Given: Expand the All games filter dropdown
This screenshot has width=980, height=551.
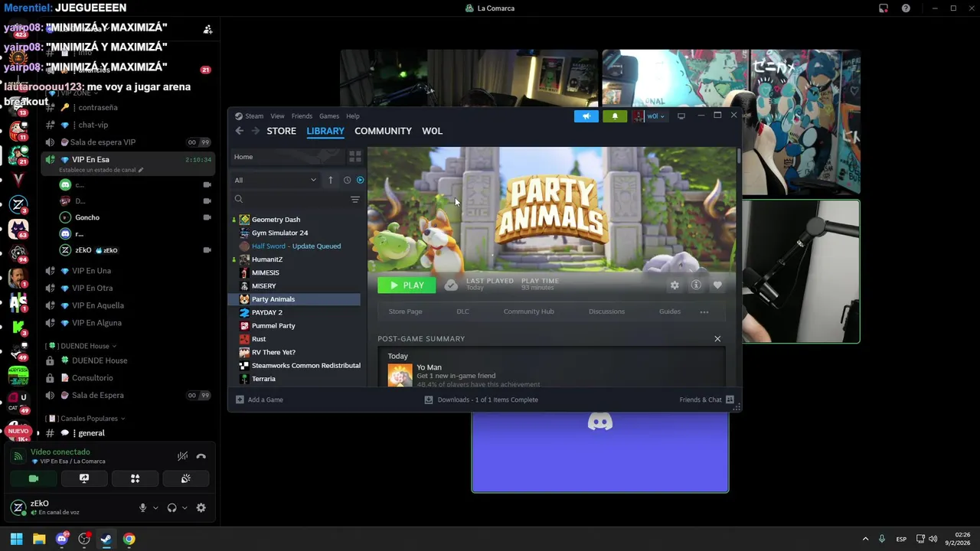Looking at the screenshot, I should 276,180.
